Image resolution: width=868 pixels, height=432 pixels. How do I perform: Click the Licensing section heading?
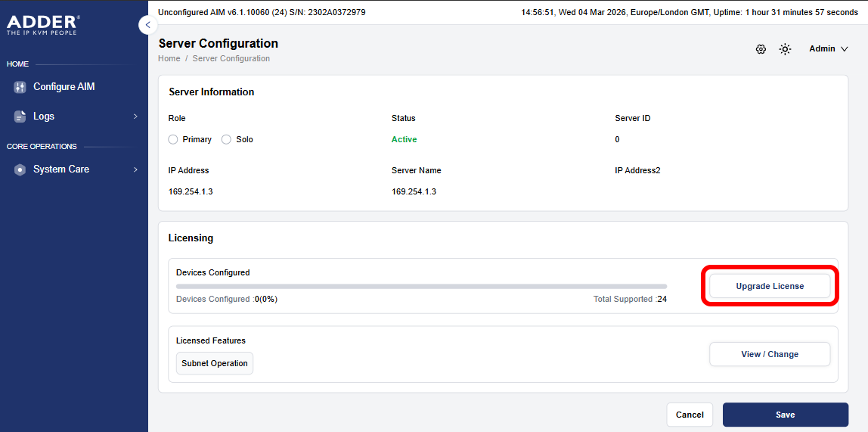click(191, 238)
